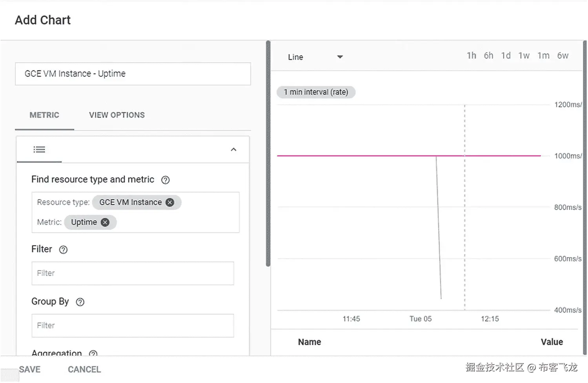Click the Filter text field

(133, 273)
